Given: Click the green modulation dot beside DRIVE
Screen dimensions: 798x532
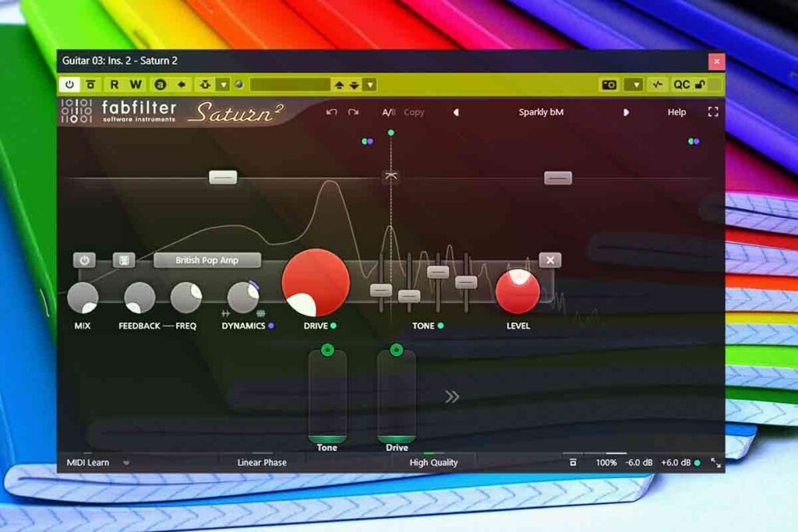Looking at the screenshot, I should click(334, 326).
